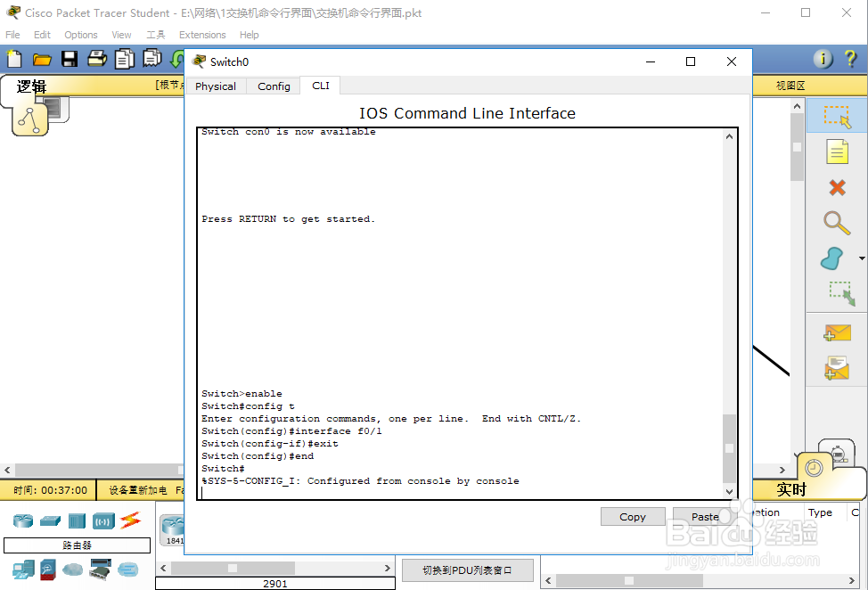Open the network information 'i' icon
Screen dimensions: 868x590
point(823,58)
